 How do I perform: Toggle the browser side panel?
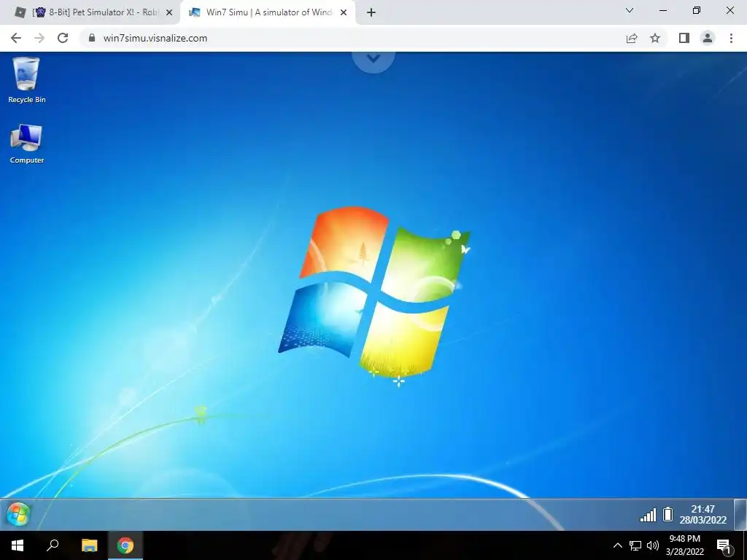(x=684, y=38)
